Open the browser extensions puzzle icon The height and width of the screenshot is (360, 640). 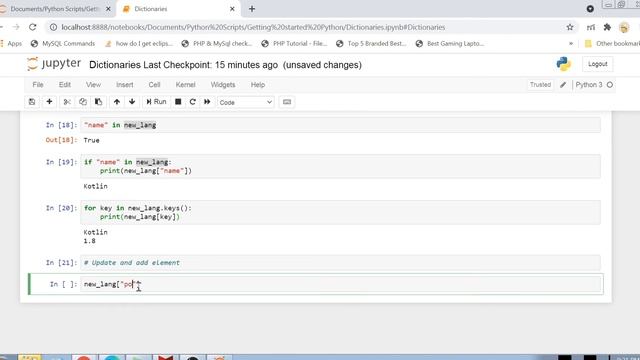[x=607, y=27]
